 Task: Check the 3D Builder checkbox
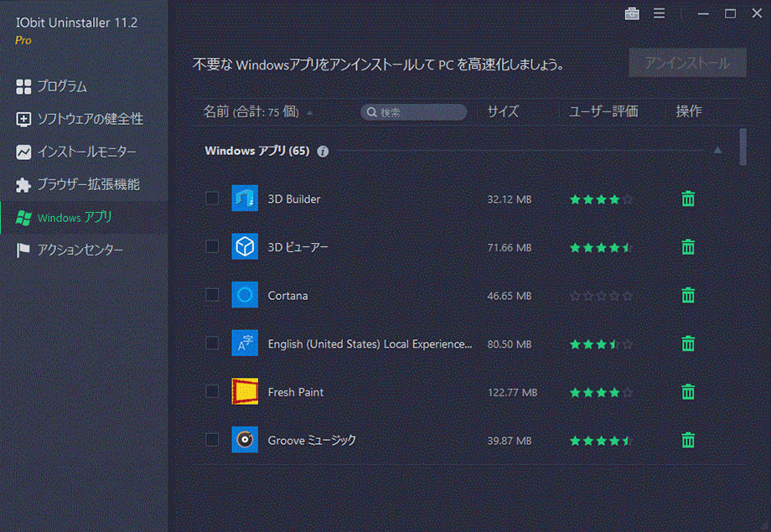[x=212, y=199]
